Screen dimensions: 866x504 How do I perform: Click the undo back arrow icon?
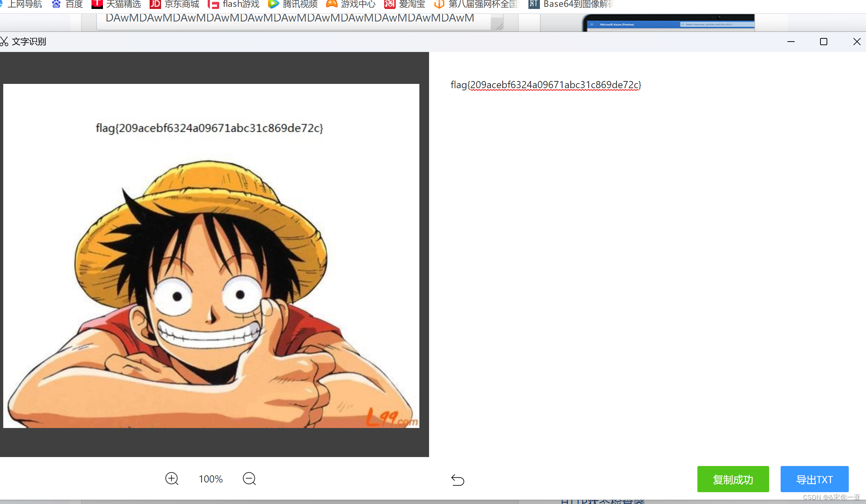click(457, 480)
